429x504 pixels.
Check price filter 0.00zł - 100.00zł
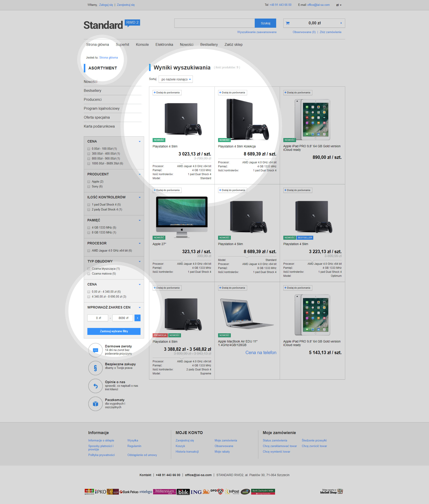(89, 149)
